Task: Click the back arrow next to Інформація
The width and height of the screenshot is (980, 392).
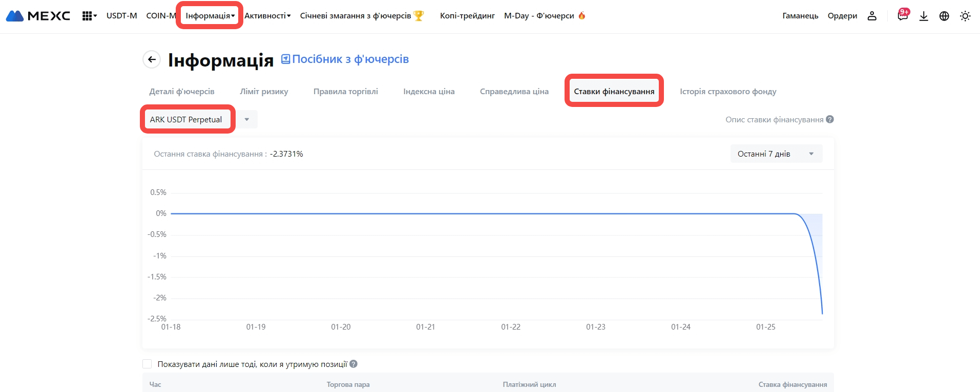Action: point(152,59)
